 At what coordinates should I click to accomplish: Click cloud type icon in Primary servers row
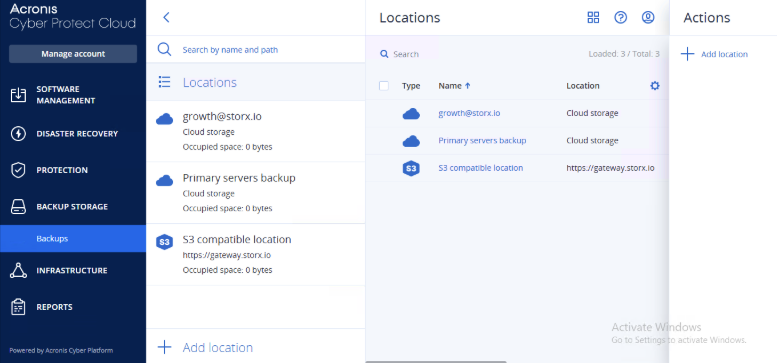pos(411,141)
